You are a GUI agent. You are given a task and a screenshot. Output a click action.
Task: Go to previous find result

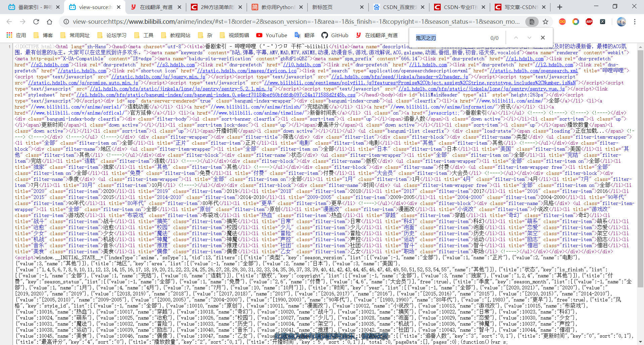tap(516, 38)
